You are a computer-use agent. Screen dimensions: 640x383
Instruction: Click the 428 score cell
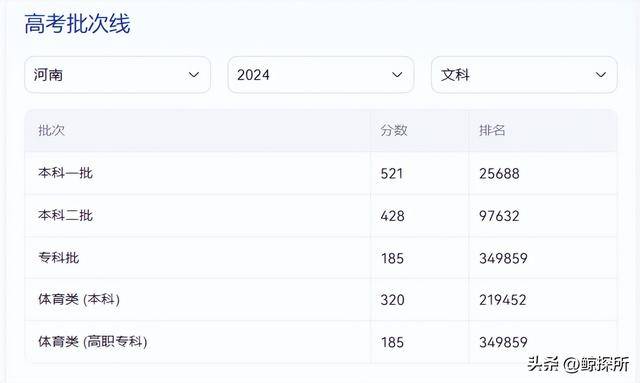(393, 216)
